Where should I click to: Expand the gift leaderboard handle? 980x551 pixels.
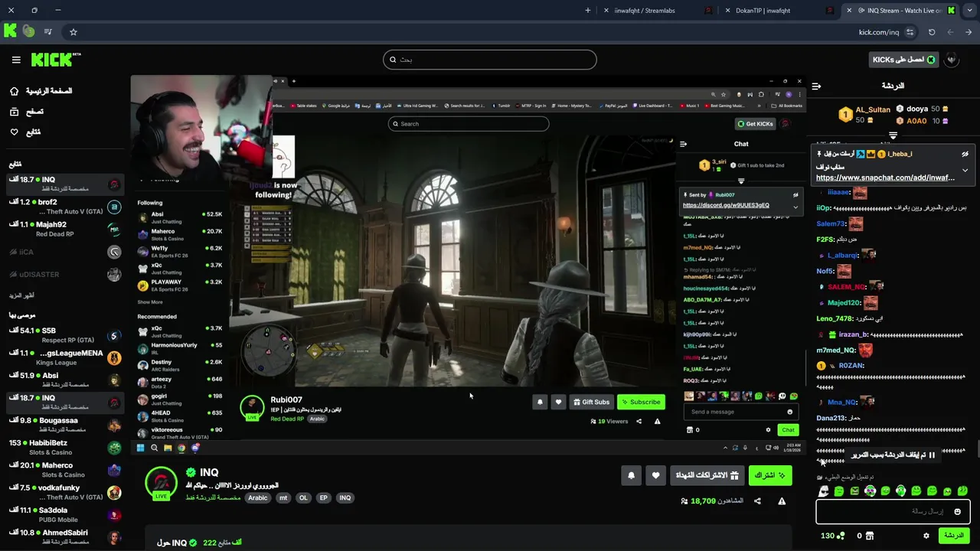pyautogui.click(x=893, y=135)
